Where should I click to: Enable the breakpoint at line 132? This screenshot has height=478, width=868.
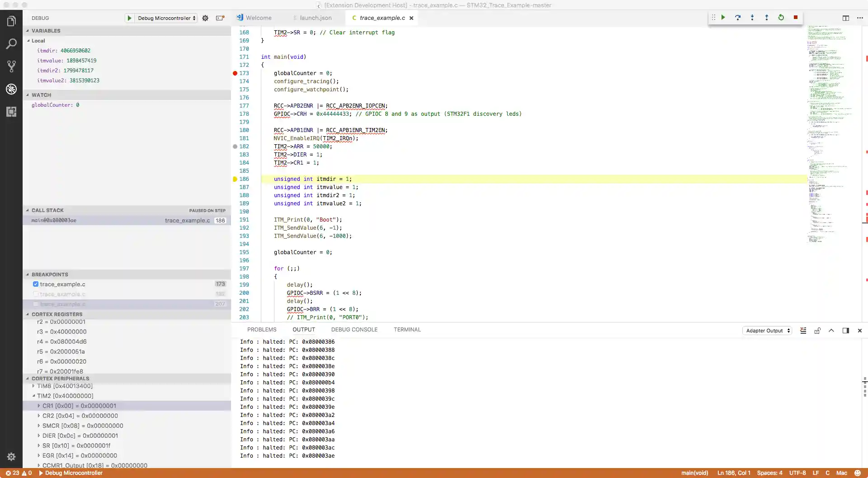coord(36,294)
